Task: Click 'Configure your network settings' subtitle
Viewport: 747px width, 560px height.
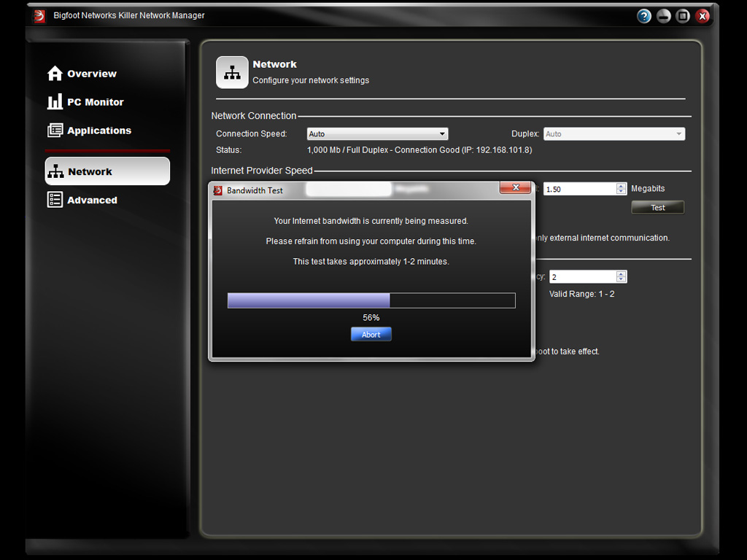Action: click(311, 80)
